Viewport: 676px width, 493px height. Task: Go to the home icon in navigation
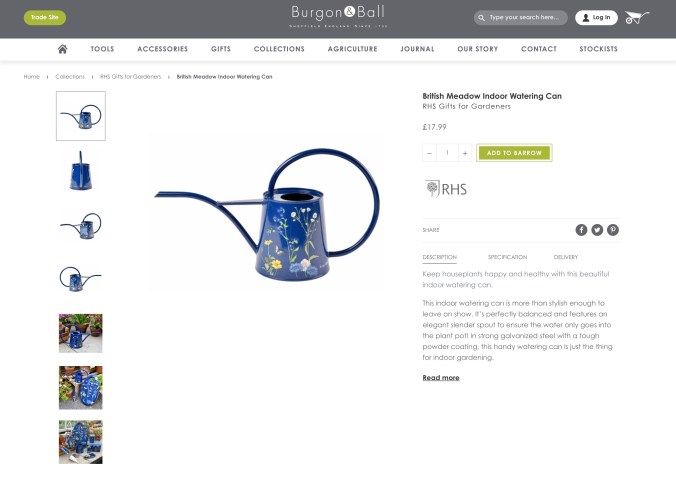click(63, 49)
